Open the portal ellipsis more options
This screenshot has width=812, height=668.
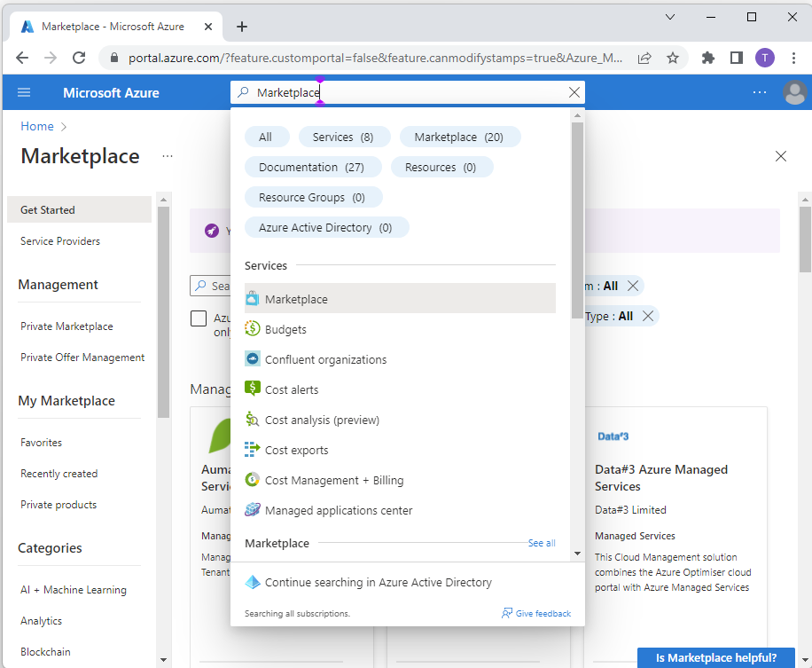pos(759,92)
